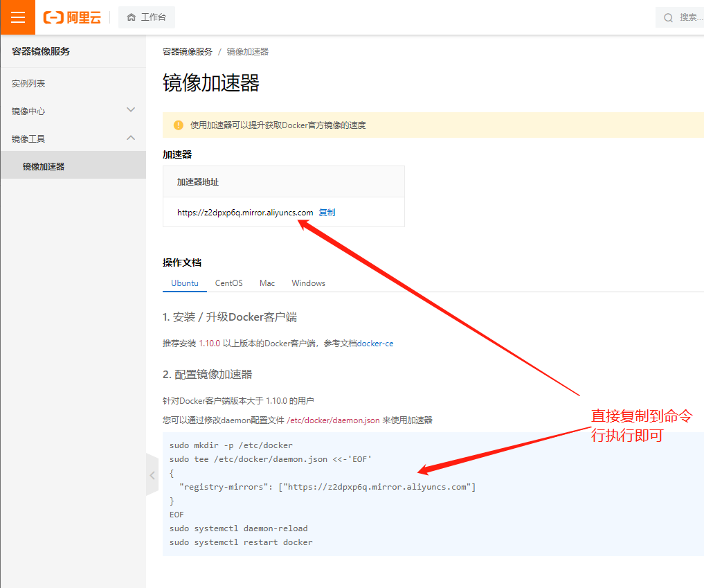Open the 工作台 workbench button
The width and height of the screenshot is (704, 588).
point(146,17)
